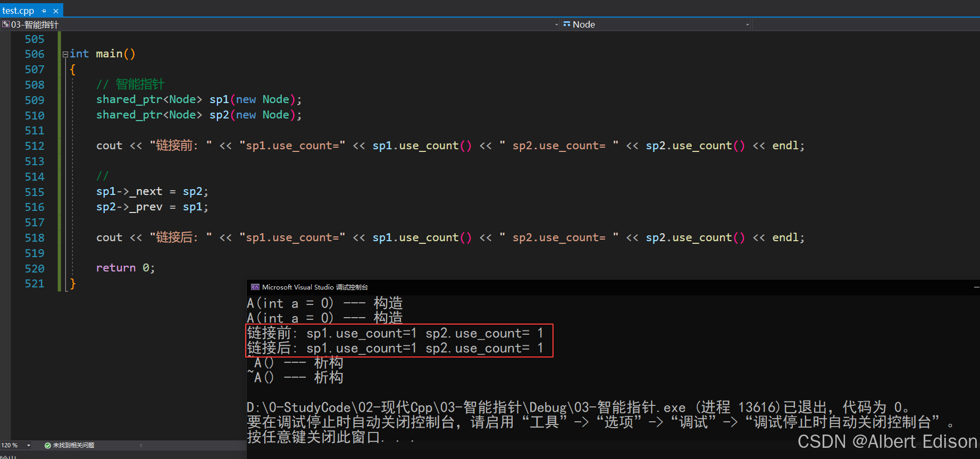980x459 pixels.
Task: Click _prev on line 516
Action: tap(146, 207)
